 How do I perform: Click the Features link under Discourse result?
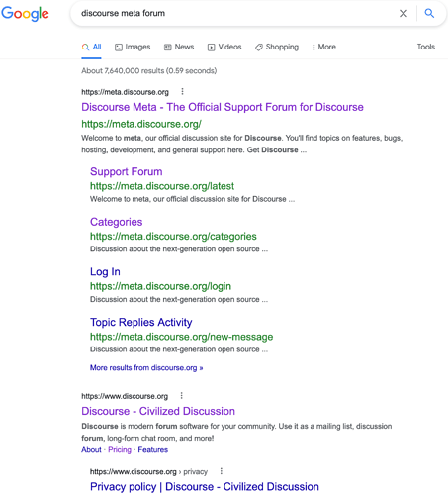153,450
